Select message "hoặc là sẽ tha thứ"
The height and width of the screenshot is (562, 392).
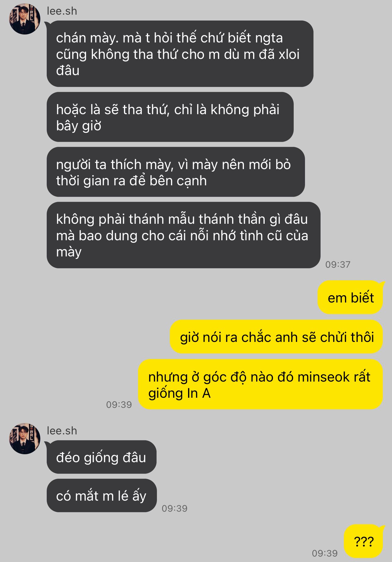pyautogui.click(x=170, y=117)
